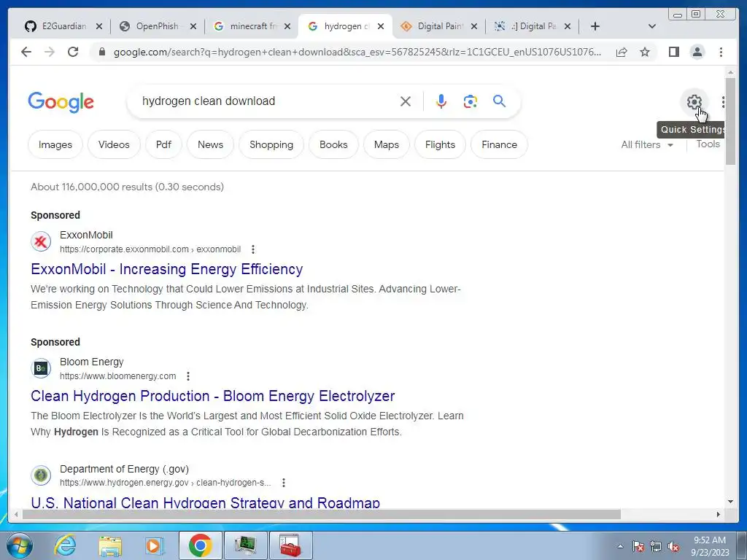Screen dimensions: 747x560
Task: Clear the search box with X
Action: 406,101
